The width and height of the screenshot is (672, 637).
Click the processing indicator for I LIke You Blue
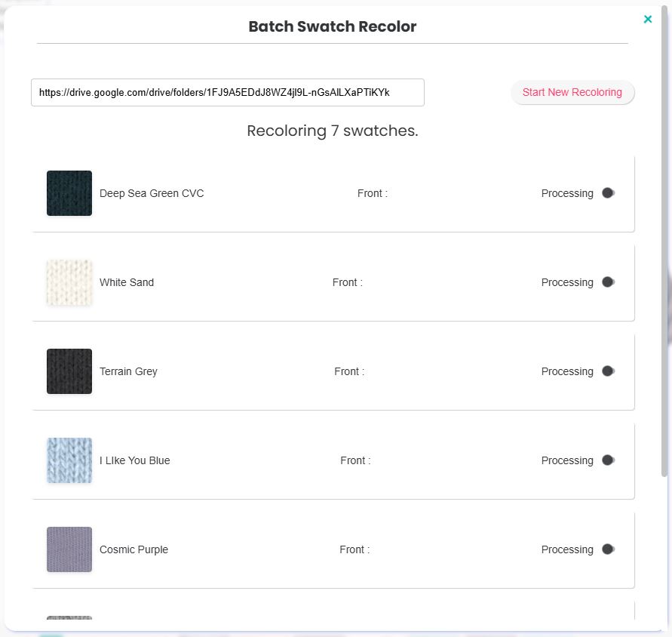[x=608, y=460]
